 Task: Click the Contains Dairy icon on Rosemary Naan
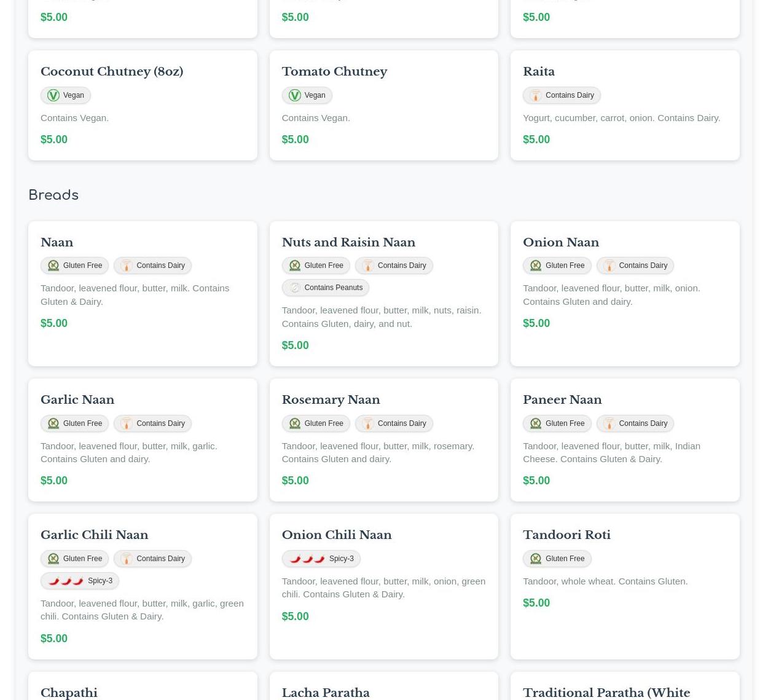coord(367,423)
